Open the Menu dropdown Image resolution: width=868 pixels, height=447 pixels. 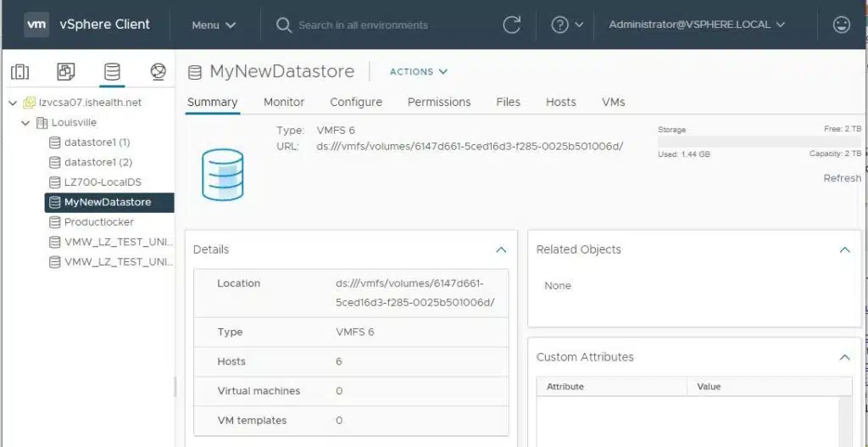pos(214,25)
